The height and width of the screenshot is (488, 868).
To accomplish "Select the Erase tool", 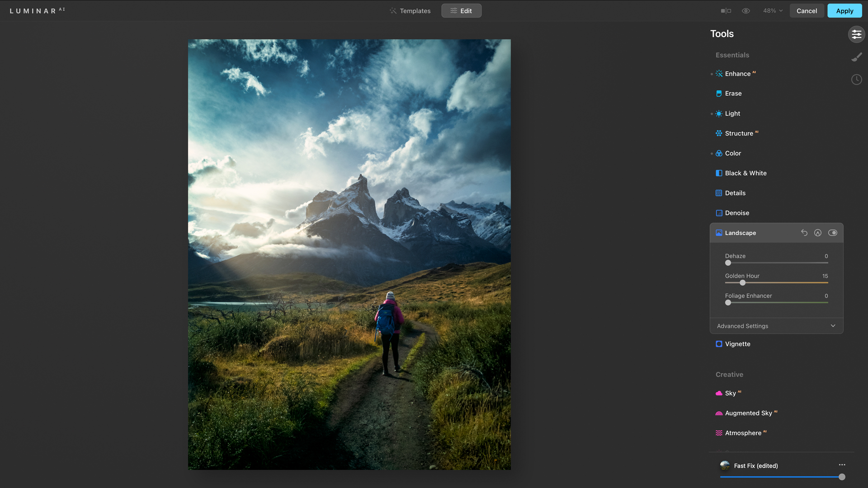I will [733, 94].
